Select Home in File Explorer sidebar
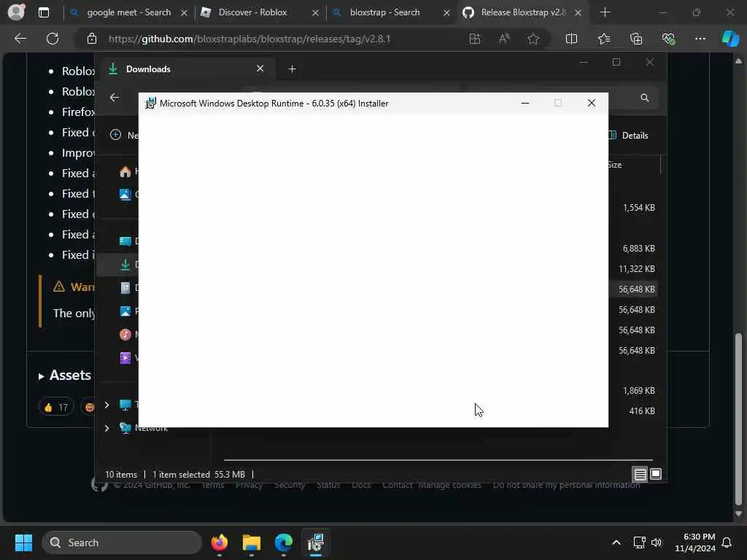 pyautogui.click(x=125, y=171)
